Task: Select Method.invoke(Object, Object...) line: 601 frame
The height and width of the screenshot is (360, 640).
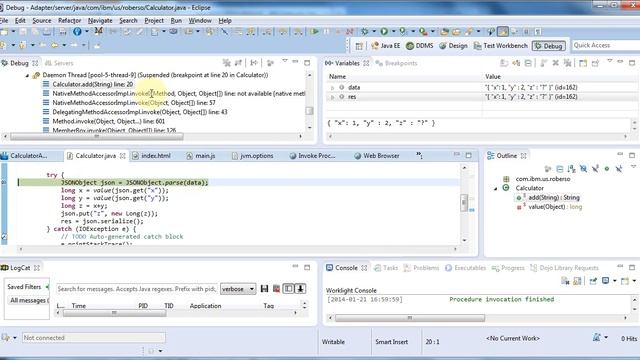Action: 109,121
